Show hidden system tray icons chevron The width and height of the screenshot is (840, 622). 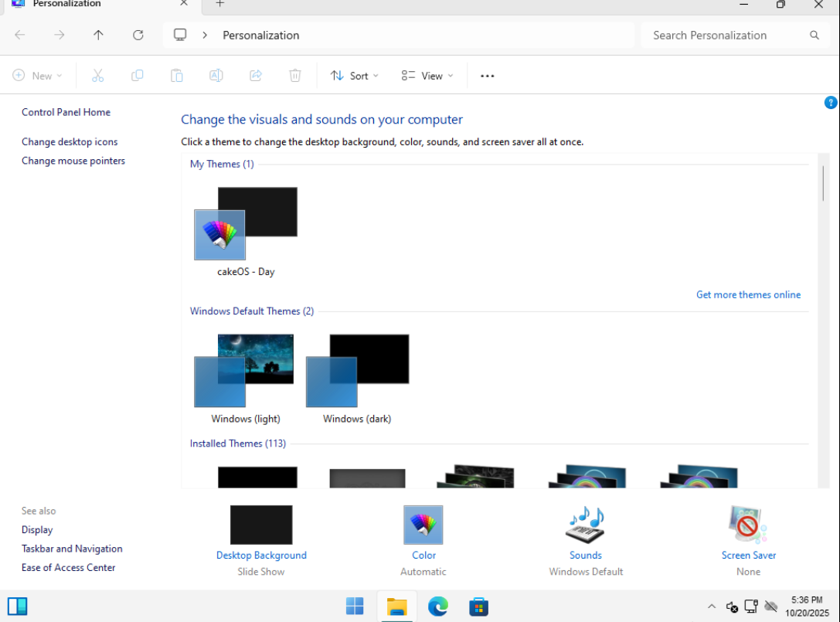[x=711, y=607]
